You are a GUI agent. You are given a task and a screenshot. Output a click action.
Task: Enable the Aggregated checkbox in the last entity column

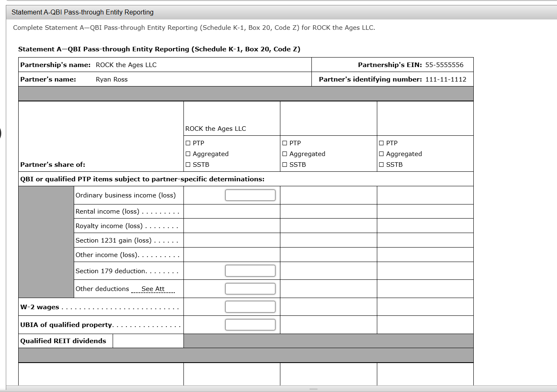click(x=381, y=154)
